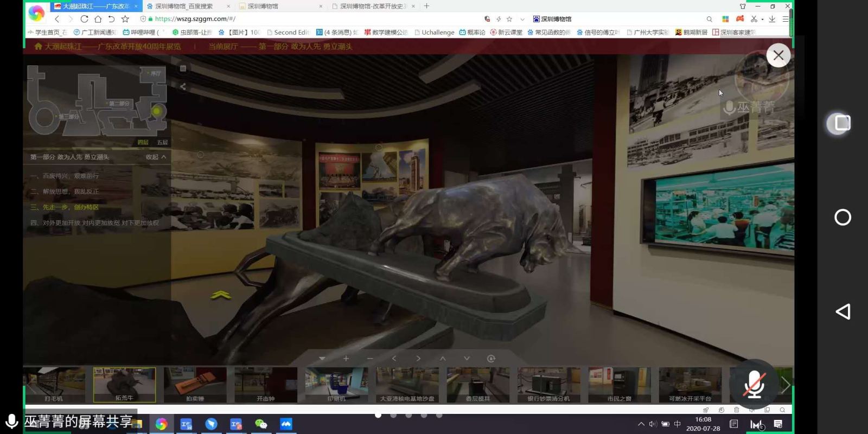This screenshot has height=434, width=868.
Task: Open the 拓荒牛 thumbnail
Action: 124,385
